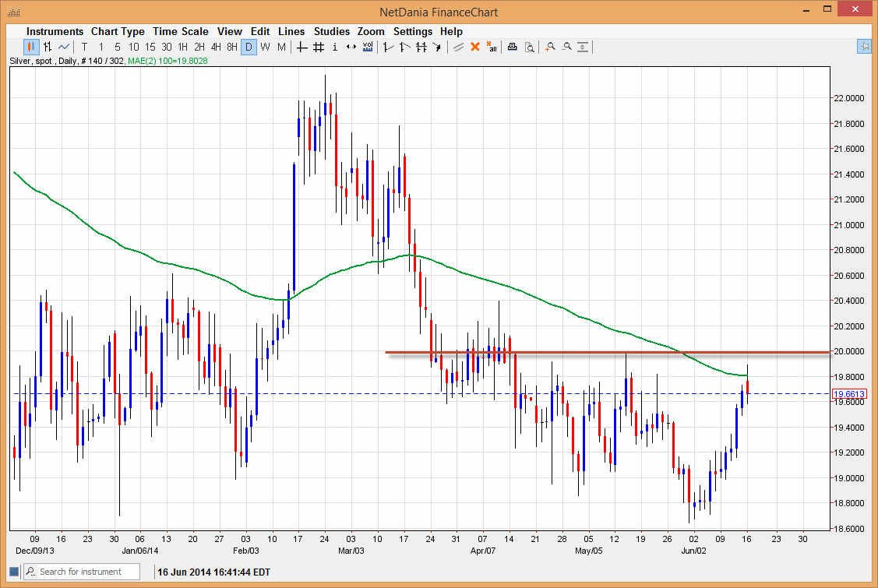878x588 pixels.
Task: Open the Instruments menu
Action: click(55, 31)
